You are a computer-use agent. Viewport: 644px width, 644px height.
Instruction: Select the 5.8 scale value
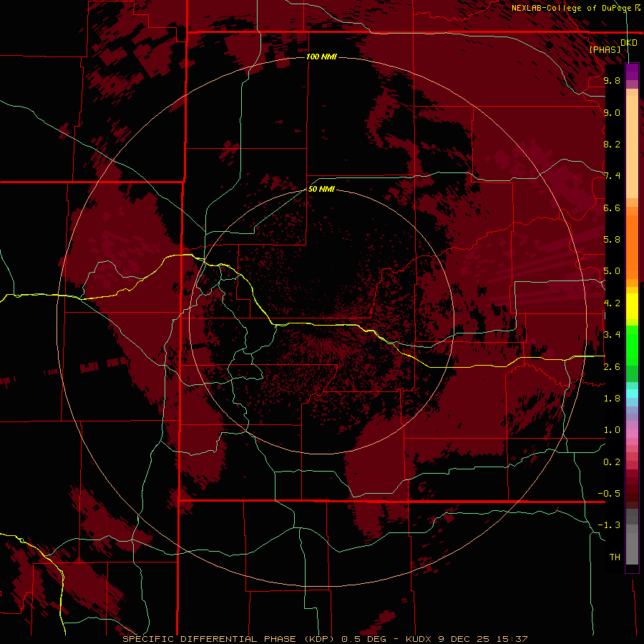(x=612, y=240)
